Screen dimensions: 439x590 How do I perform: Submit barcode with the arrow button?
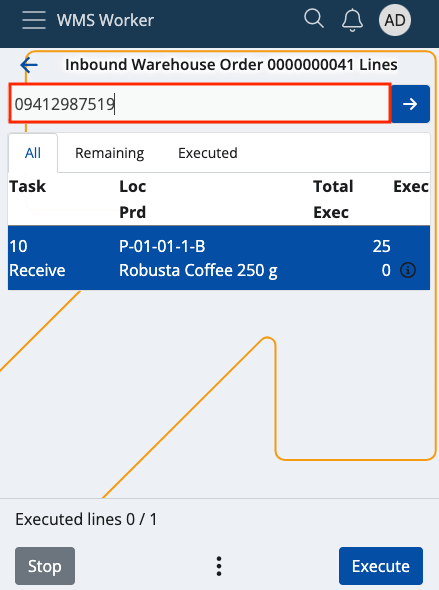coord(410,104)
